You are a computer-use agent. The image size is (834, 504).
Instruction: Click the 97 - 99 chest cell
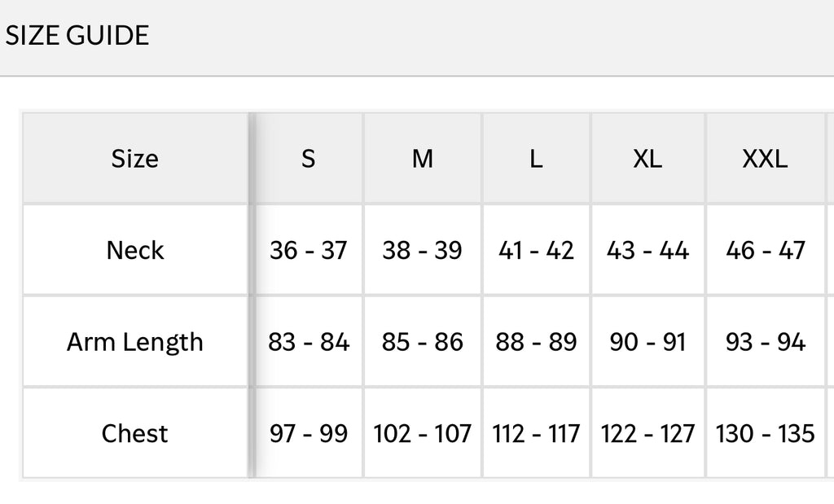tap(309, 433)
